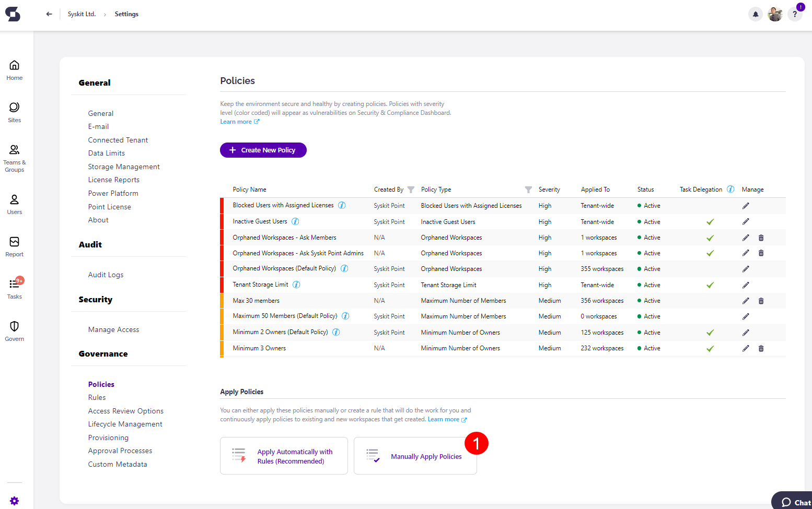Click the Create New Policy button

[x=263, y=150]
